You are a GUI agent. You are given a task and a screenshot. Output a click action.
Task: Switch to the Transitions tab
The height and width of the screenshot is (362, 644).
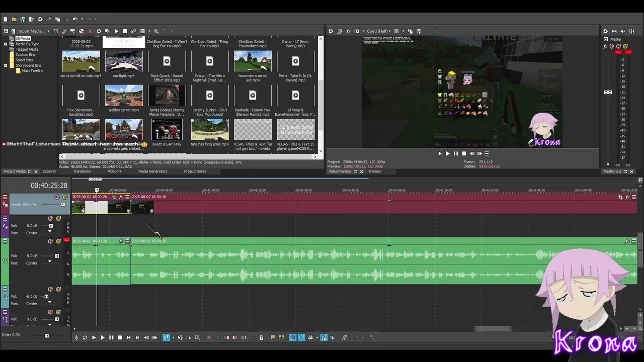click(x=82, y=171)
